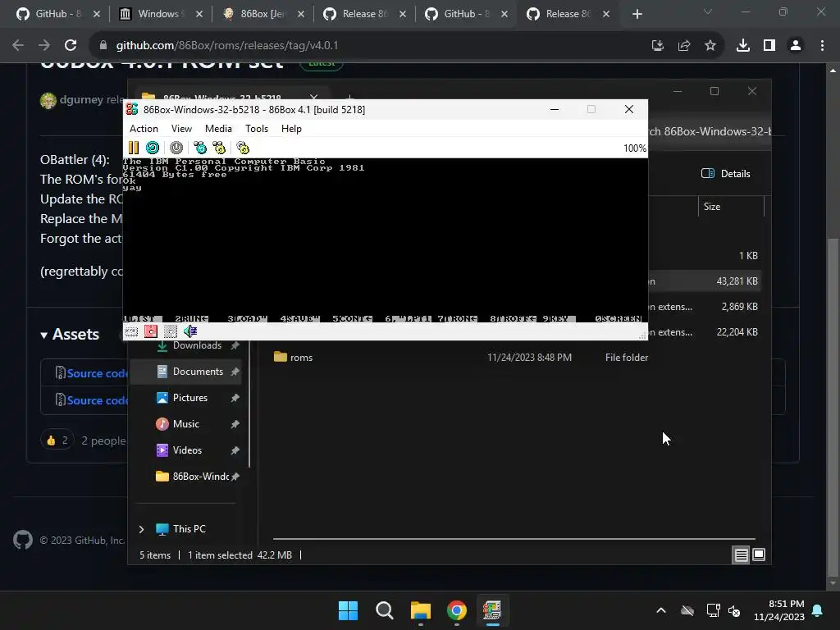
Task: Open Windows taskbar Search
Action: (x=384, y=610)
